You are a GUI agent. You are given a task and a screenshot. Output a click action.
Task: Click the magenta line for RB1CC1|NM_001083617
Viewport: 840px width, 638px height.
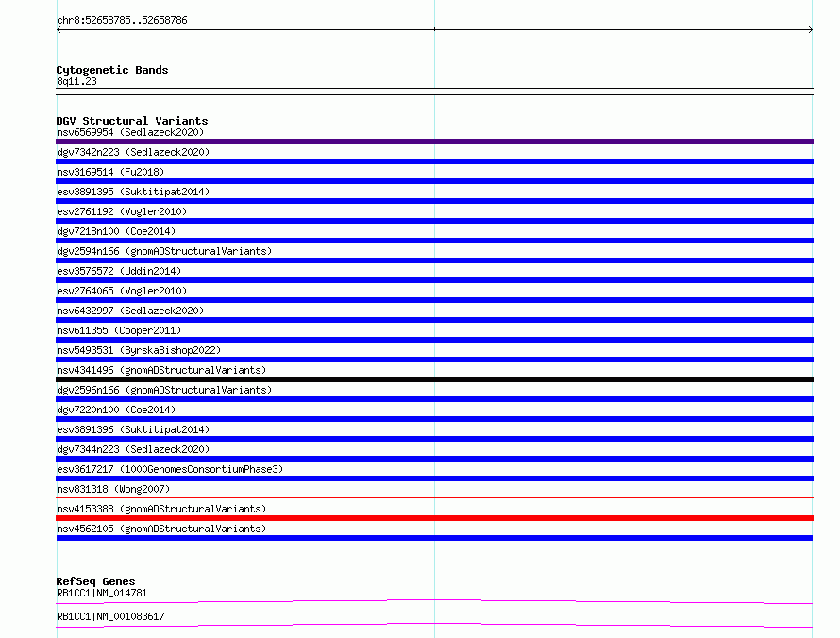(x=434, y=625)
